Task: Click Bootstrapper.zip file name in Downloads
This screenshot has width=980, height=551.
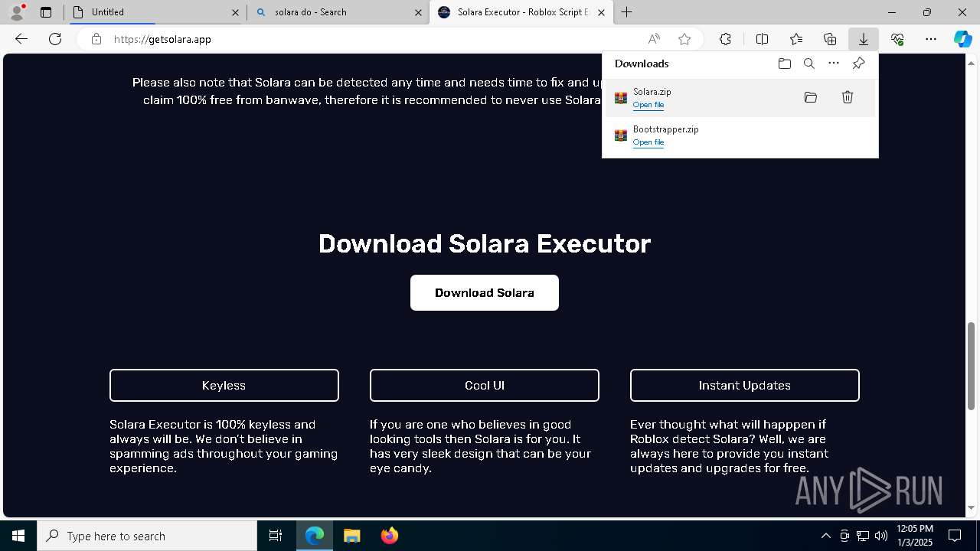Action: coord(666,129)
